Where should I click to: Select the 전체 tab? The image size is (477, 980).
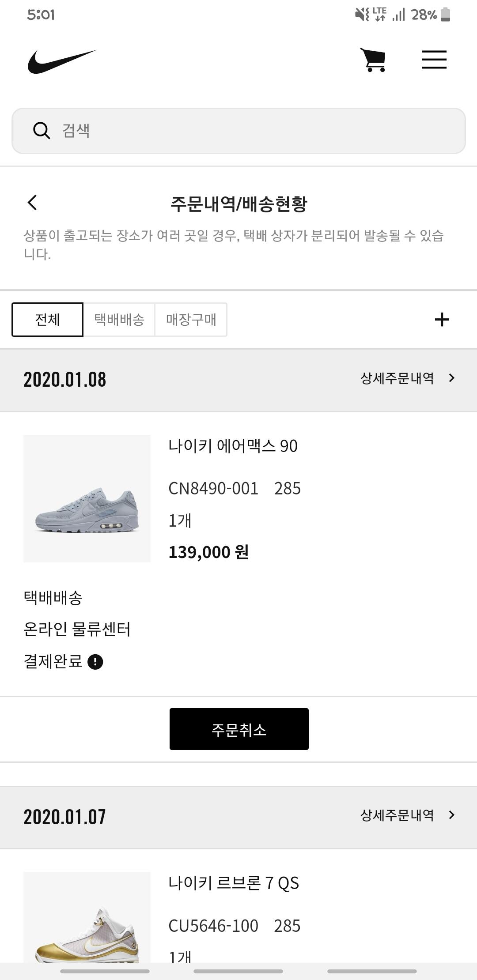pyautogui.click(x=47, y=320)
